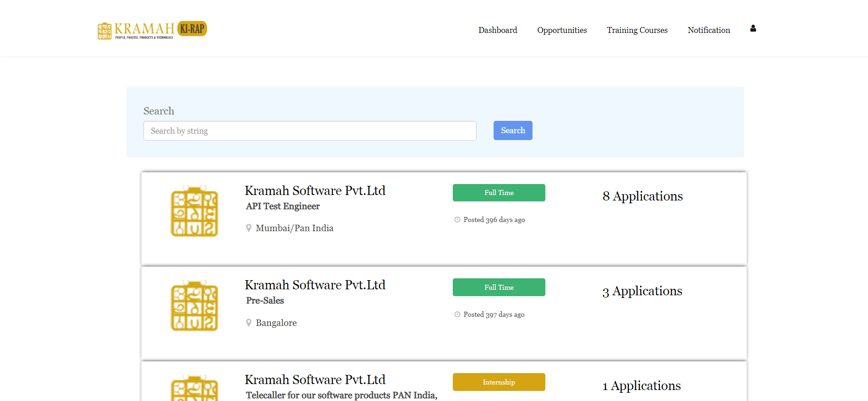
Task: Click the Posted 396 days ago text
Action: [x=494, y=220]
